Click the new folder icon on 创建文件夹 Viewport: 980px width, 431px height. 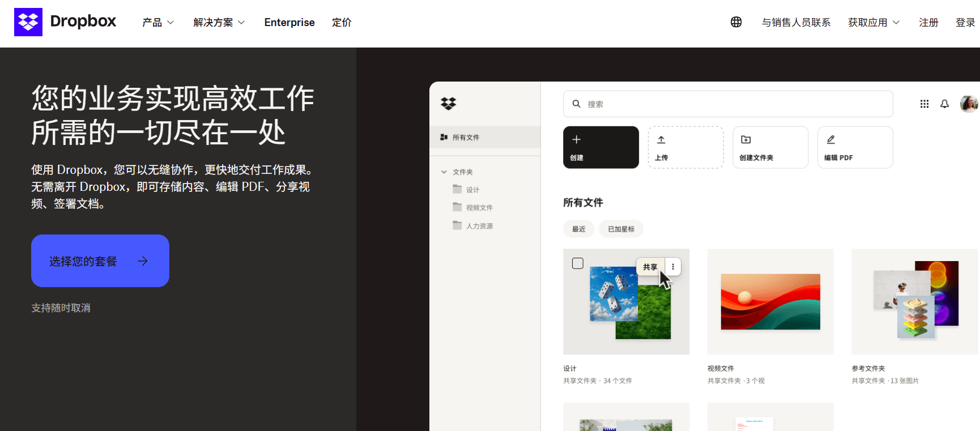tap(745, 139)
